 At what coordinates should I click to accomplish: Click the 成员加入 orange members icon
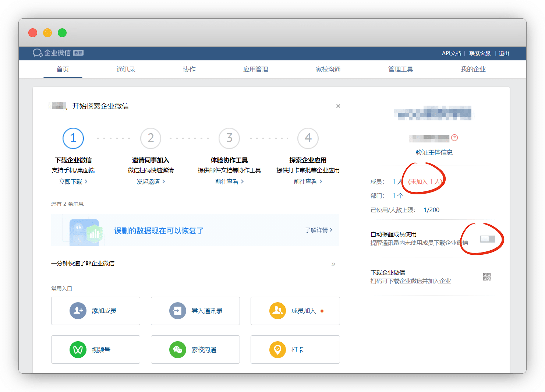tap(277, 311)
